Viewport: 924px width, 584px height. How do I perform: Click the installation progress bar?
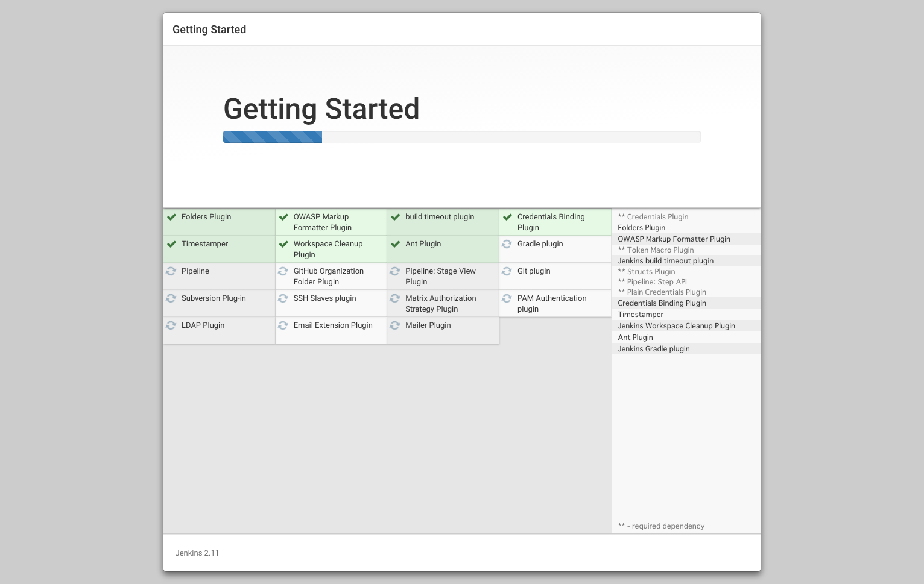(462, 137)
